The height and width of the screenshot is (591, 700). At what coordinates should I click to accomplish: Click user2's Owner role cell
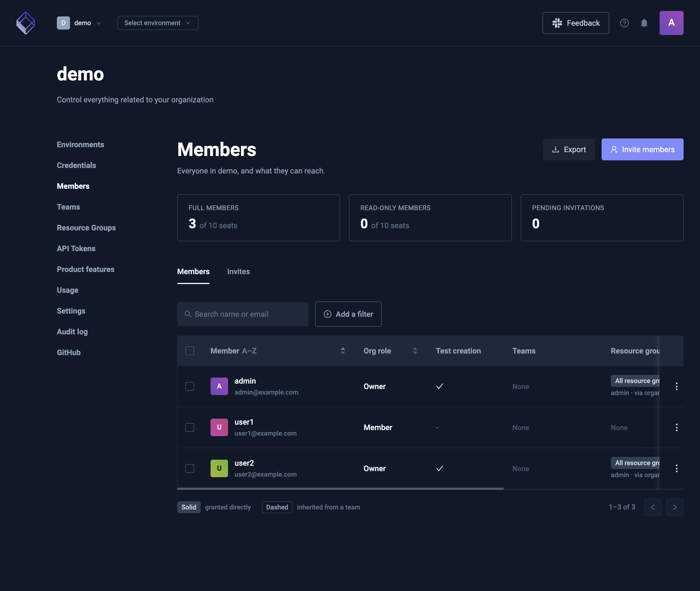[x=375, y=468]
